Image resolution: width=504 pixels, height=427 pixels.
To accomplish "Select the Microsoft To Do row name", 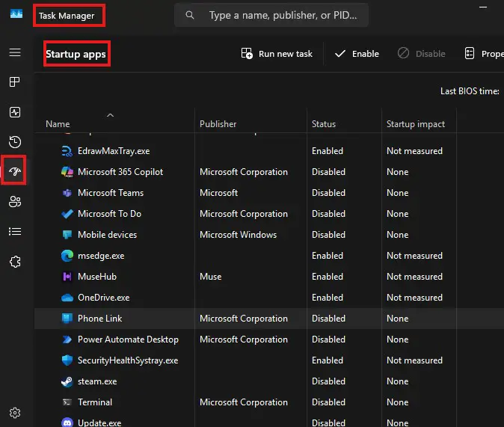I will click(109, 214).
